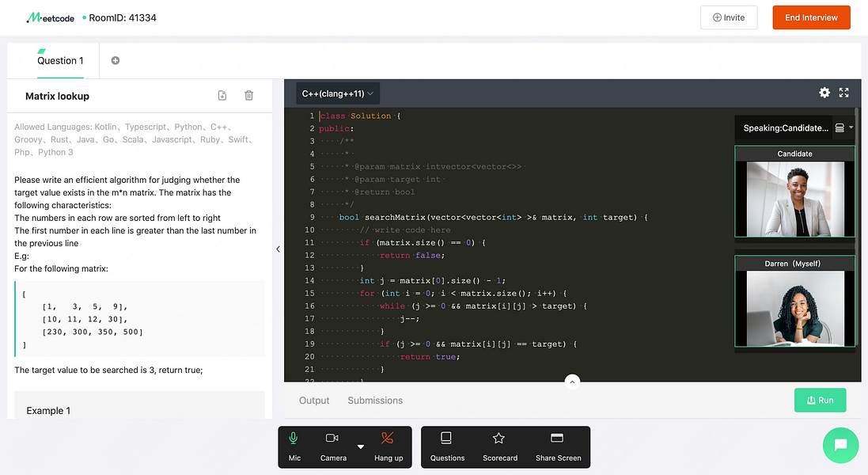Viewport: 868px width, 475px height.
Task: Click the 'j--;' code line
Action: pyautogui.click(x=410, y=318)
